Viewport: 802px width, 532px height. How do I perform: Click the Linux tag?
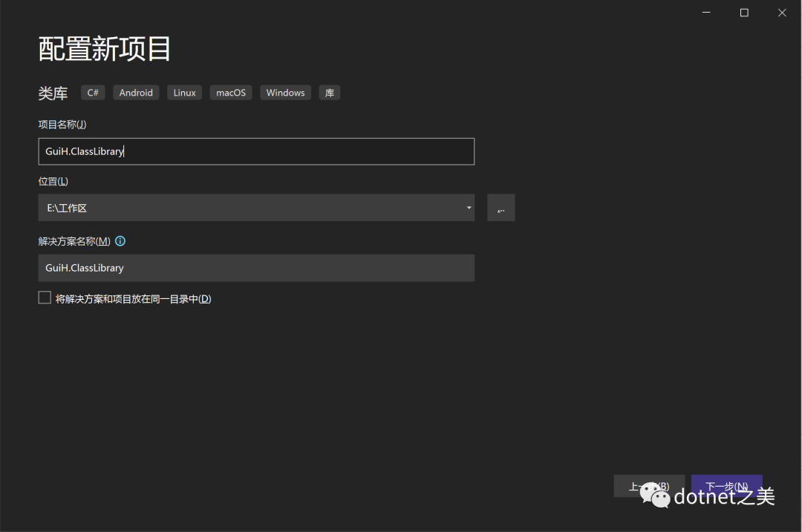point(185,93)
